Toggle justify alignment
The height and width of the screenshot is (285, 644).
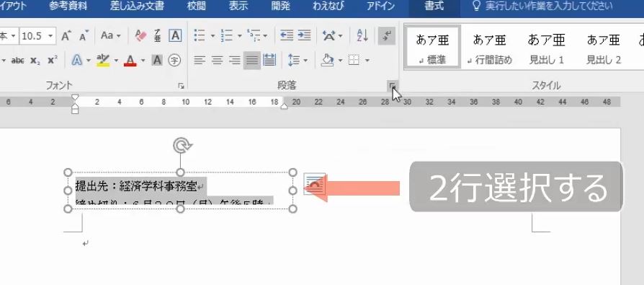(x=252, y=61)
